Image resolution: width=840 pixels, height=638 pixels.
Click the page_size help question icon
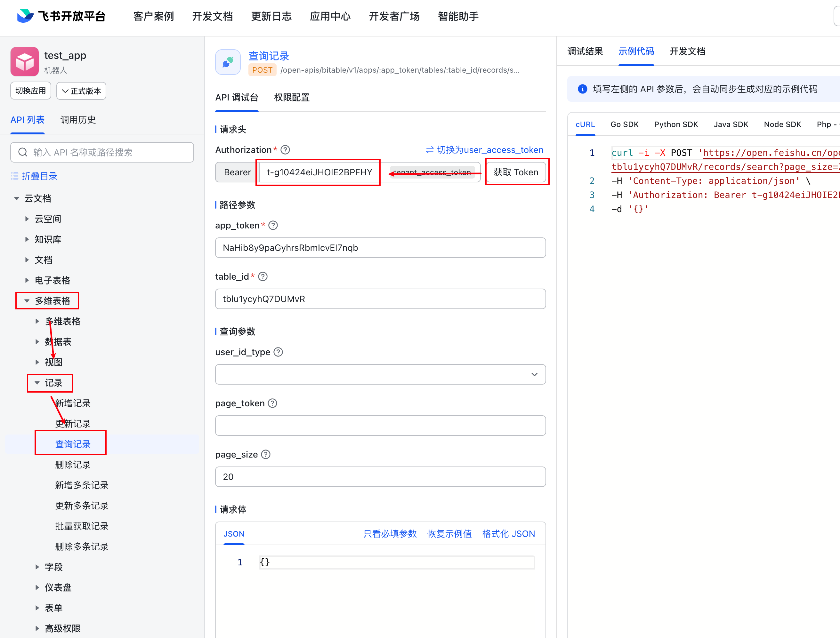point(266,454)
